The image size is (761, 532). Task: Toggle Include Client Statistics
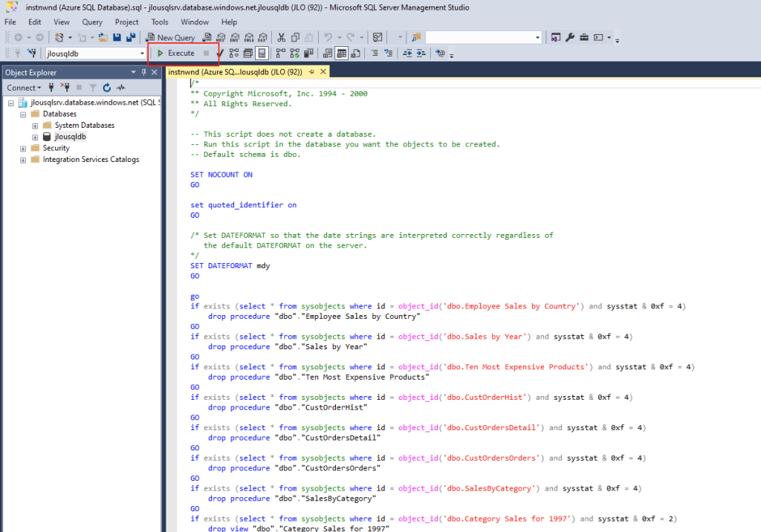tap(308, 53)
